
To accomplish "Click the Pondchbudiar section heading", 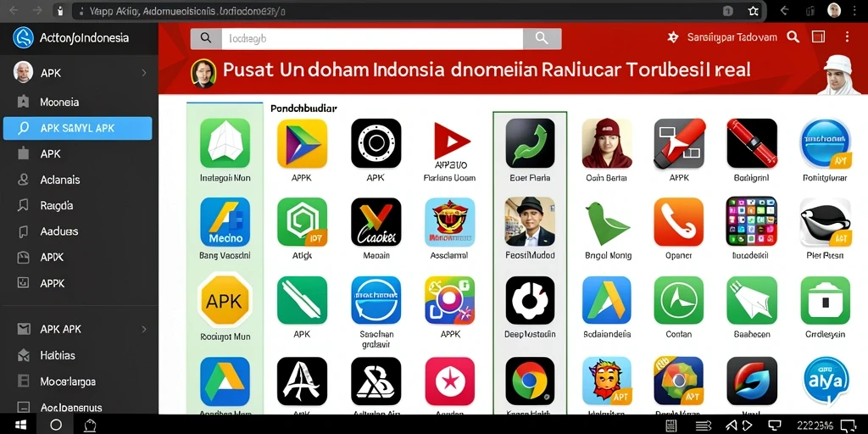I will [x=304, y=108].
